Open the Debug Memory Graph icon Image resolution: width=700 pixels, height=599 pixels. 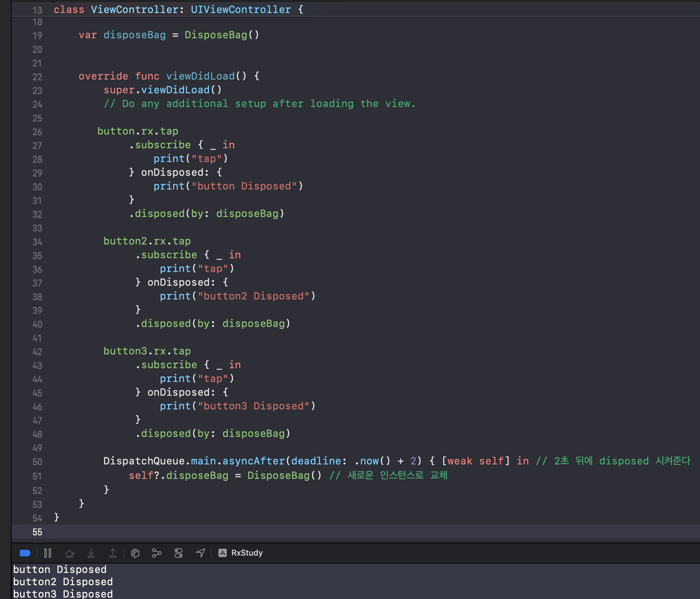[157, 553]
